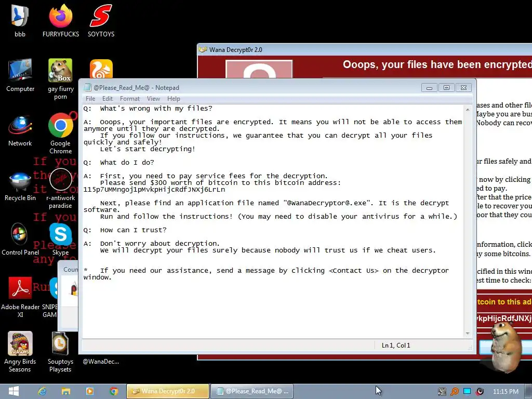The height and width of the screenshot is (399, 532).
Task: Click the 'Q: What do I do?' line
Action: point(119,163)
